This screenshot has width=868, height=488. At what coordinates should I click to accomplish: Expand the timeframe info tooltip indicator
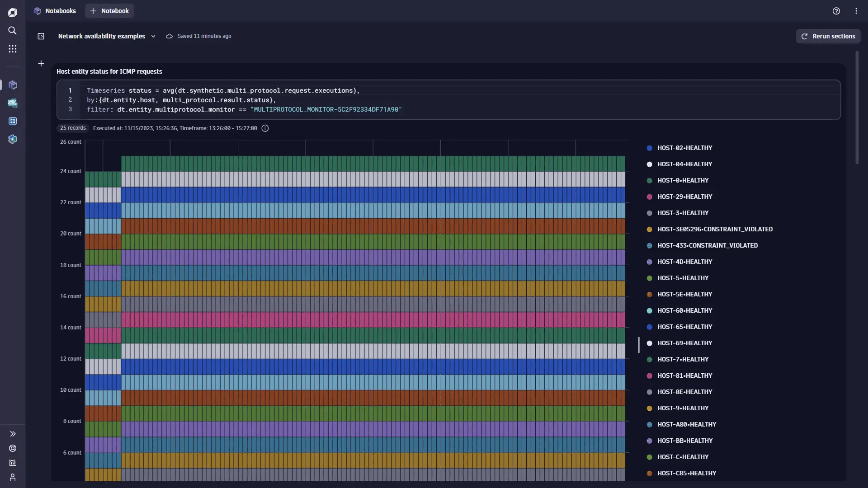tap(264, 128)
